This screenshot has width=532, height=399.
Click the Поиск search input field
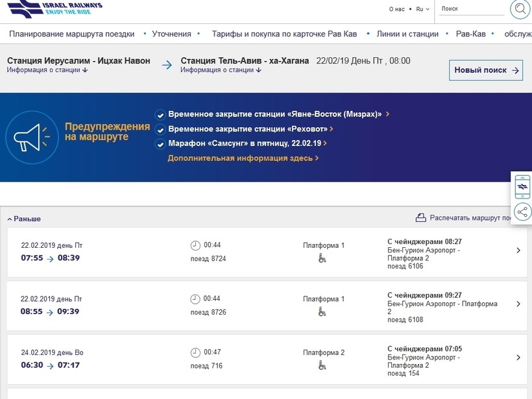click(471, 9)
